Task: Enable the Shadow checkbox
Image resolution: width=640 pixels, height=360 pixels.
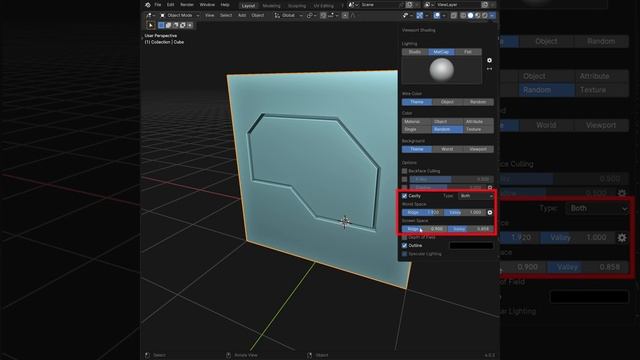Action: coord(404,187)
